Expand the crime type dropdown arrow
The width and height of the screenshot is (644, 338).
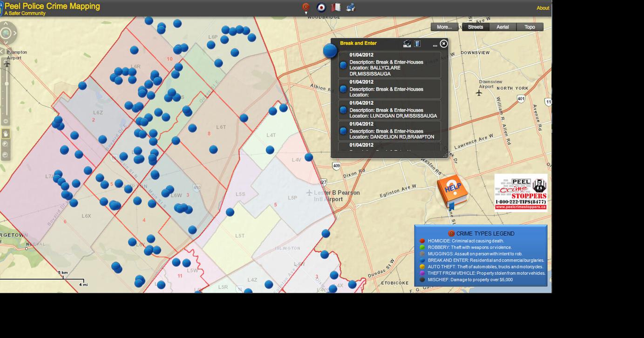coord(306,13)
